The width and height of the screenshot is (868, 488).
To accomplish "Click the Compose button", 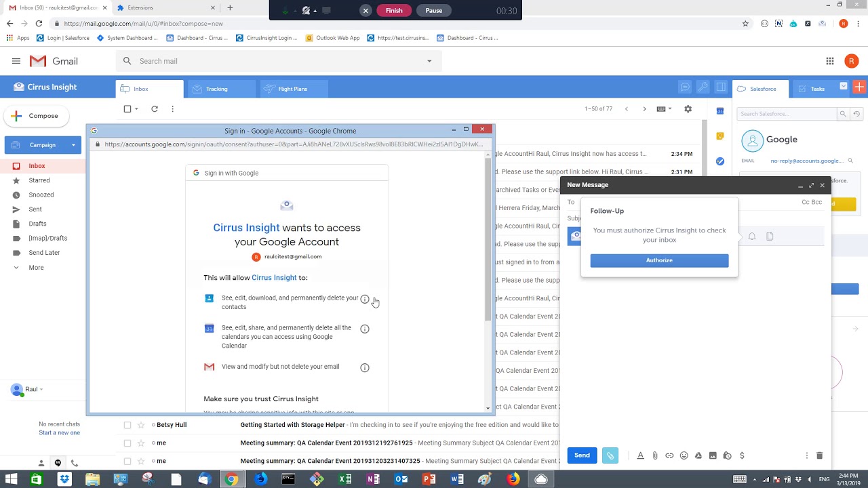I will (36, 116).
